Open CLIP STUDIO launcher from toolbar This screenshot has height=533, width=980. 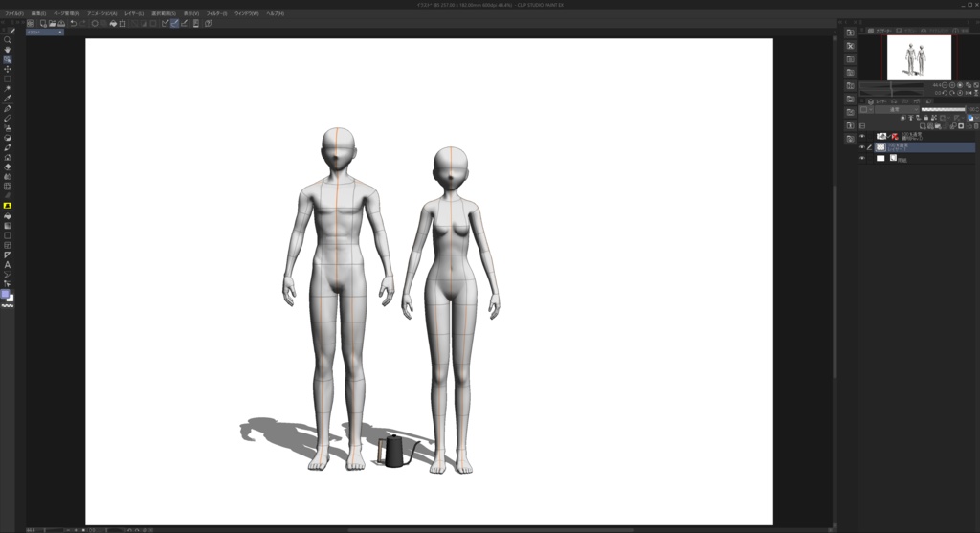click(x=30, y=23)
